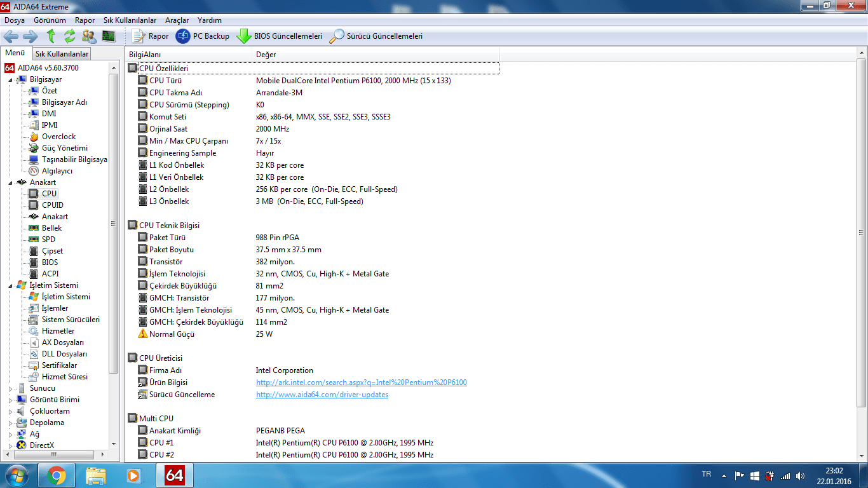
Task: Select the SPD tree item
Action: click(x=48, y=240)
